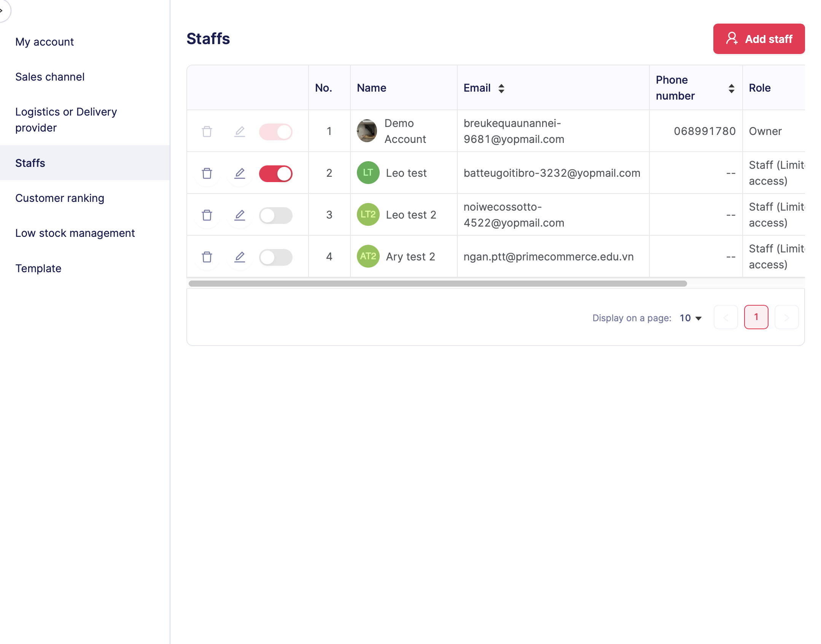Go to the next pagination page
821x644 pixels.
pos(786,317)
